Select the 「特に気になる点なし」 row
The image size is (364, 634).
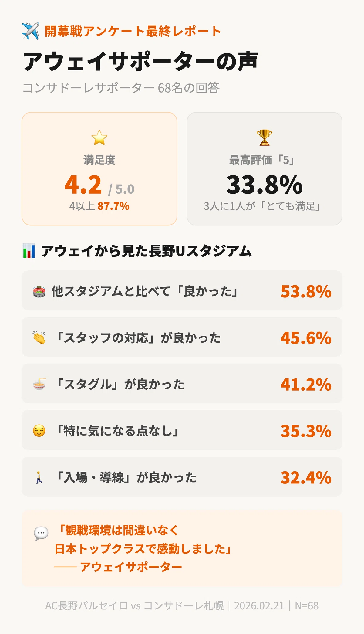[x=182, y=430]
